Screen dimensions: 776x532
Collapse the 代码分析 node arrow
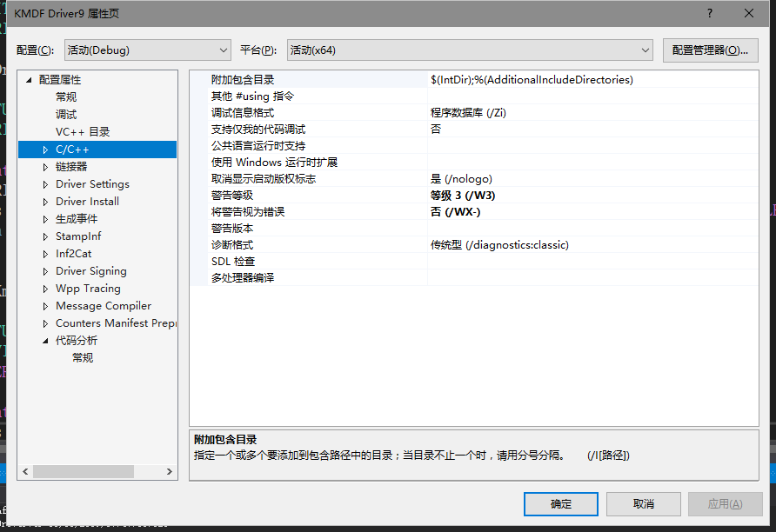[45, 341]
